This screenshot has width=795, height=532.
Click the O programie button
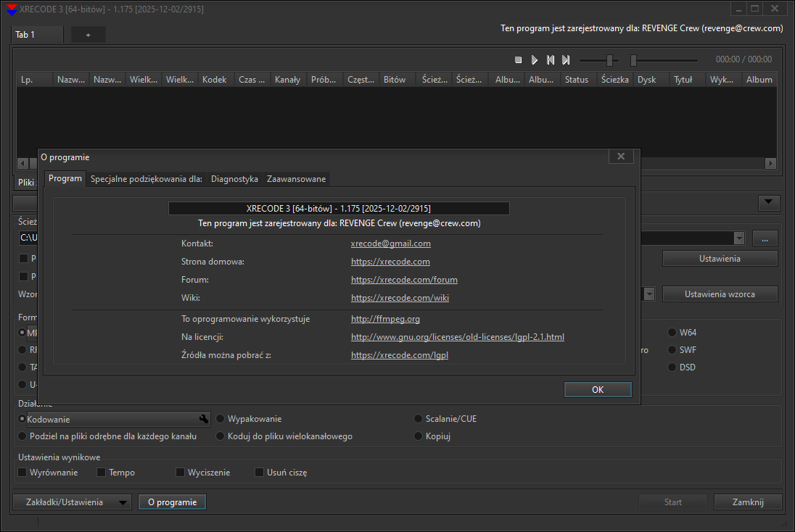pyautogui.click(x=173, y=502)
